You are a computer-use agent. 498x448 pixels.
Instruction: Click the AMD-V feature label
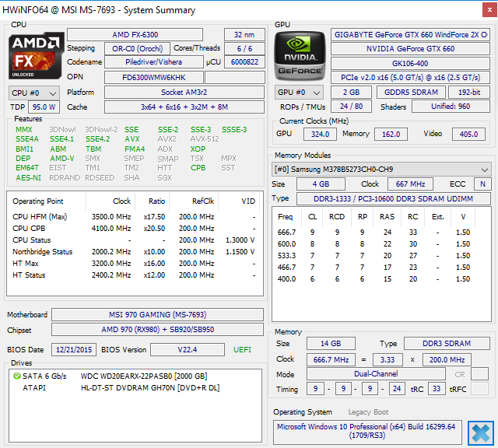(x=62, y=159)
